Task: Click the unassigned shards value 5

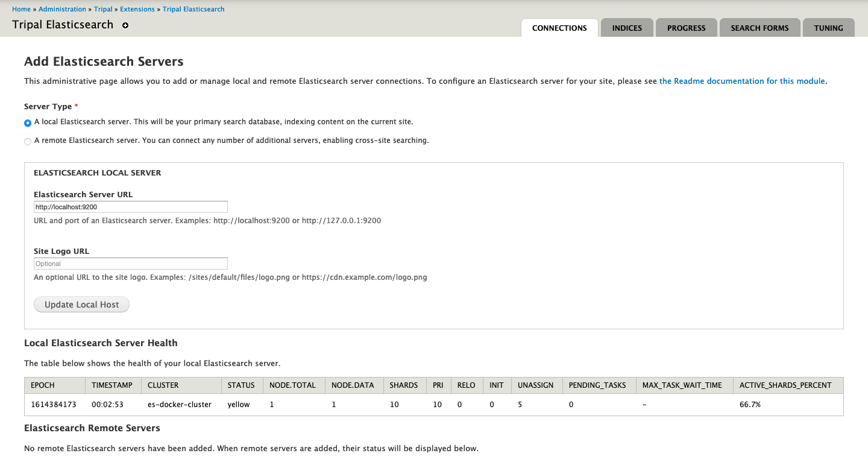Action: coord(520,405)
